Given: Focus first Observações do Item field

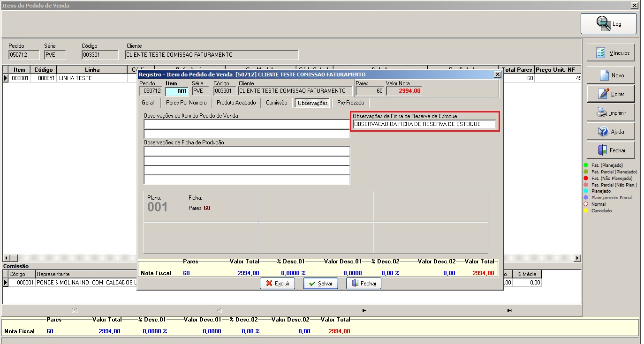Looking at the screenshot, I should point(247,124).
